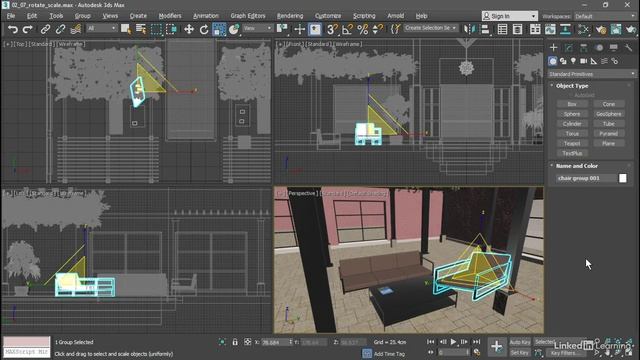Open the Layer Explorer icon
This screenshot has width=640, height=360.
(x=518, y=29)
